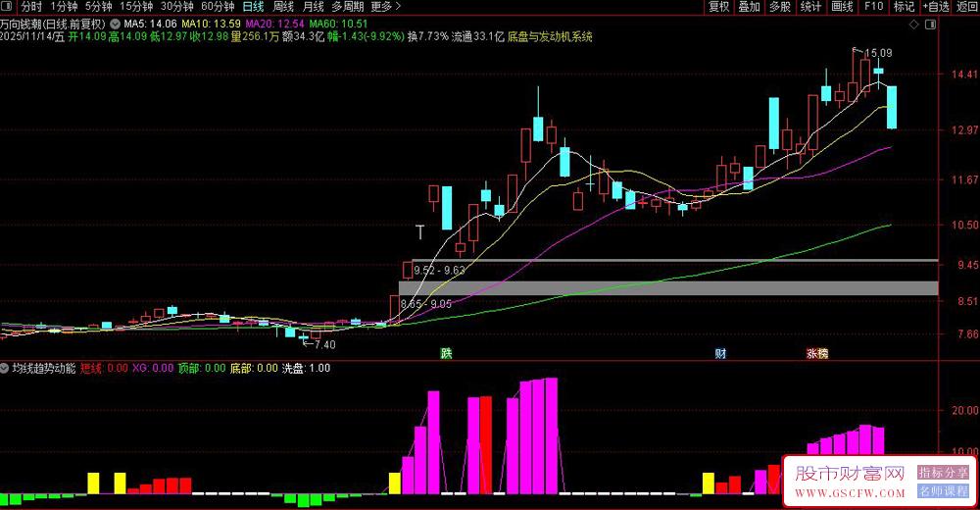
Task: Open F10 company information
Action: [873, 7]
